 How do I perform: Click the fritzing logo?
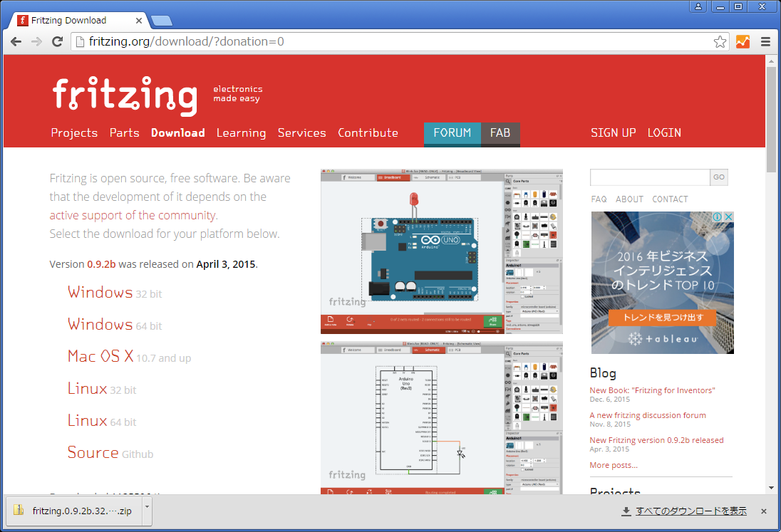pyautogui.click(x=125, y=96)
